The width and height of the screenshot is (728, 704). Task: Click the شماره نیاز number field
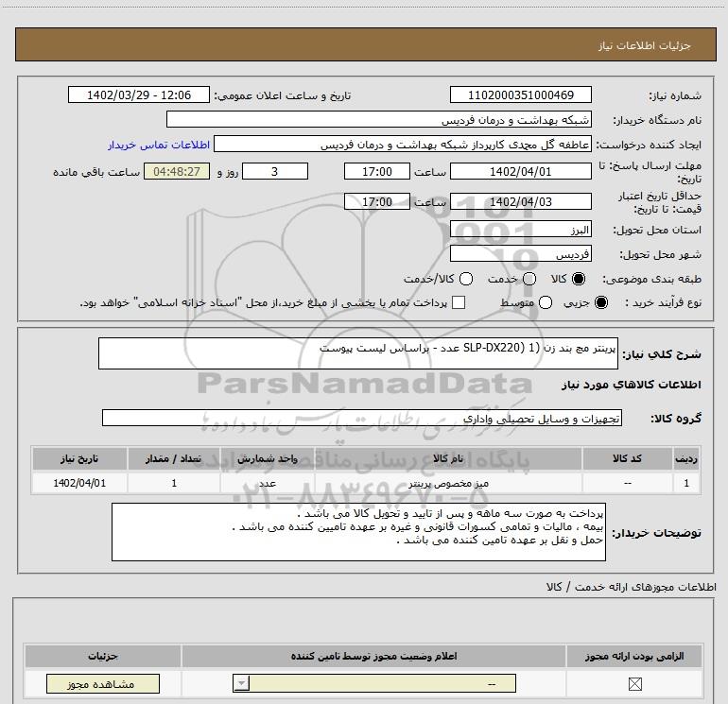tap(520, 94)
